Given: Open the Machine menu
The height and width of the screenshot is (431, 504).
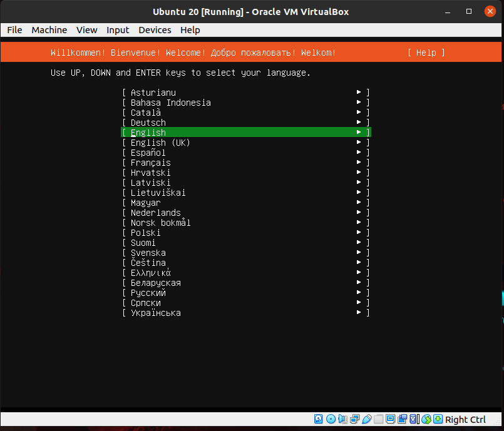Looking at the screenshot, I should 49,29.
